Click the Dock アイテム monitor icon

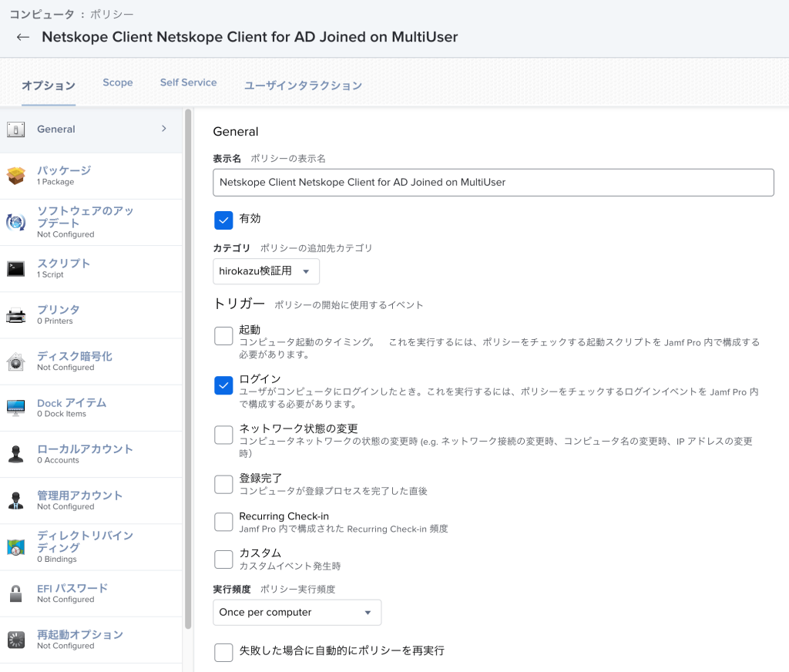click(15, 408)
